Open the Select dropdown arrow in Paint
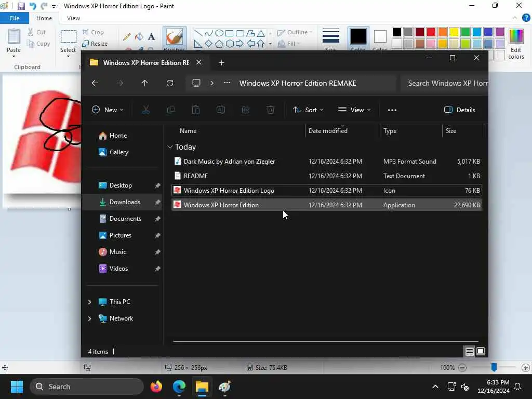The width and height of the screenshot is (532, 399). click(x=68, y=56)
